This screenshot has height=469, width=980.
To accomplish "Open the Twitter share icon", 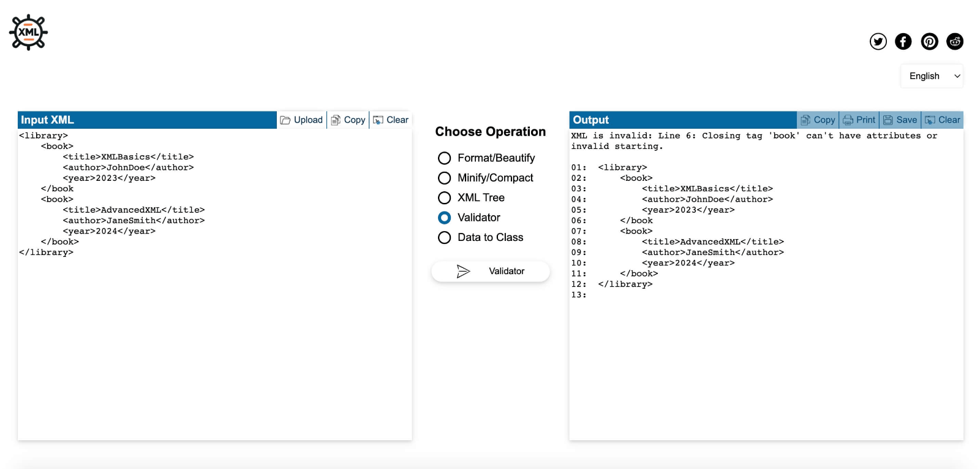I will pyautogui.click(x=878, y=41).
